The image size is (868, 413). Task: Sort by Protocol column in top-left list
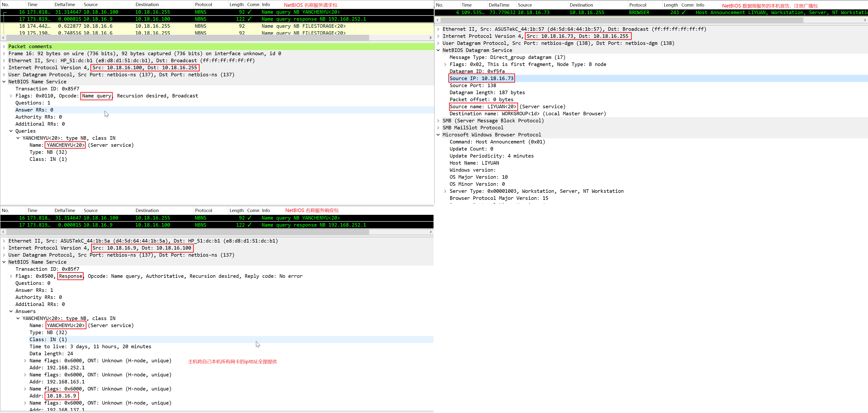[x=204, y=4]
